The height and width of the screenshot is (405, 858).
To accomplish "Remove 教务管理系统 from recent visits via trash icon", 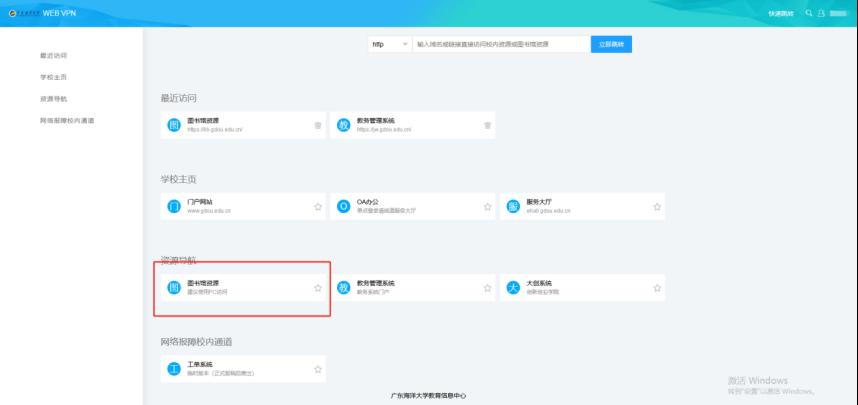I will [x=488, y=125].
